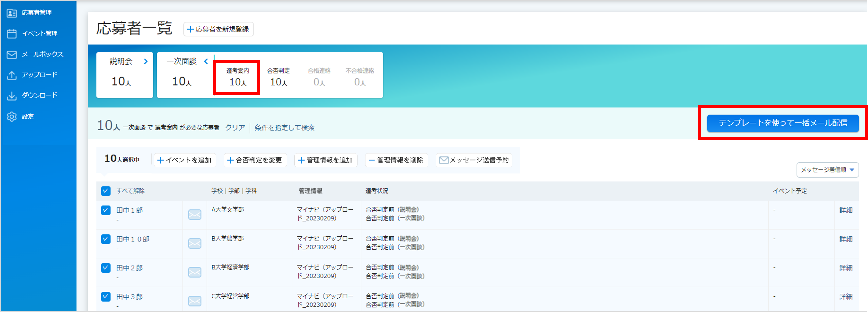Click the upload arrow icon in sidebar
868x312 pixels.
point(12,75)
